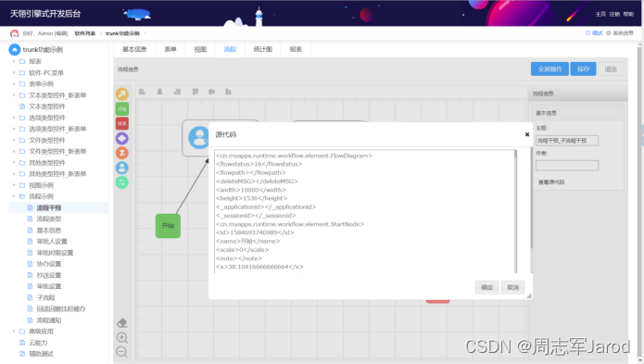644x364 pixels.
Task: Expand the 报表 folder in tree
Action: coord(14,61)
